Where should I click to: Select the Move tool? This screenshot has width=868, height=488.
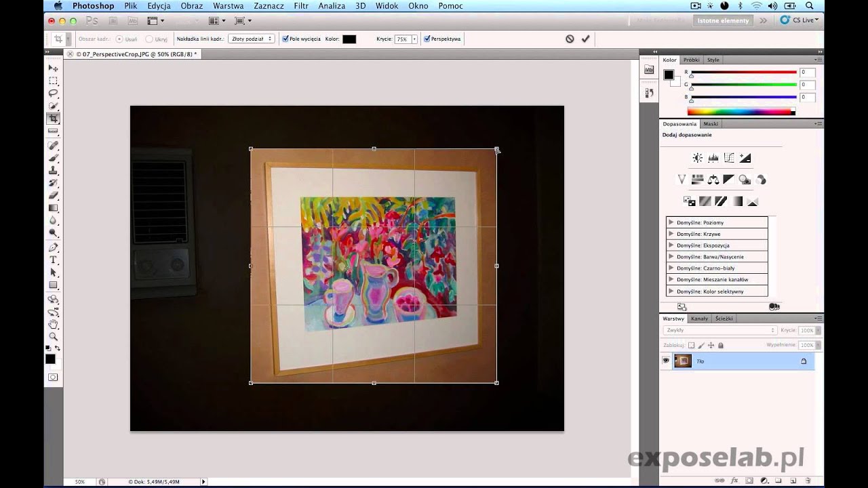[x=53, y=68]
